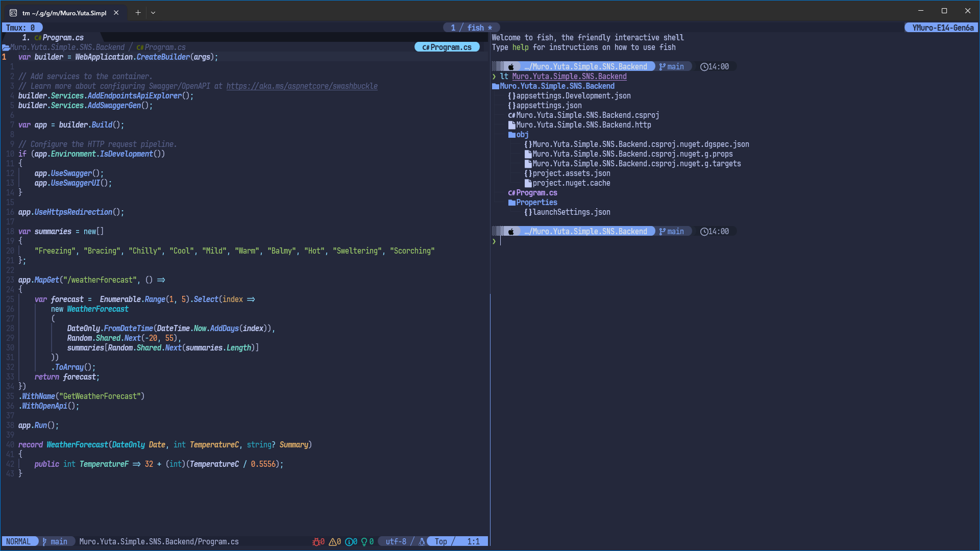Click the YMuro-E14-Gen6a hostname badge

pyautogui.click(x=942, y=28)
